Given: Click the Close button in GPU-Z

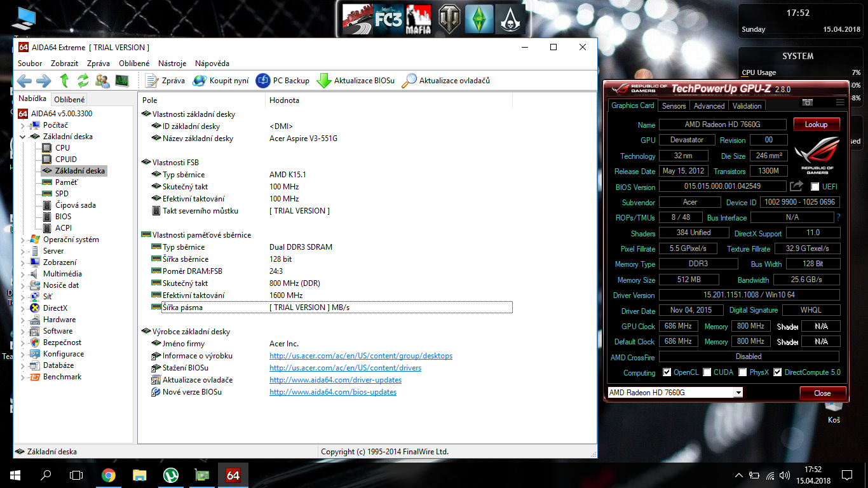Looking at the screenshot, I should tap(822, 393).
